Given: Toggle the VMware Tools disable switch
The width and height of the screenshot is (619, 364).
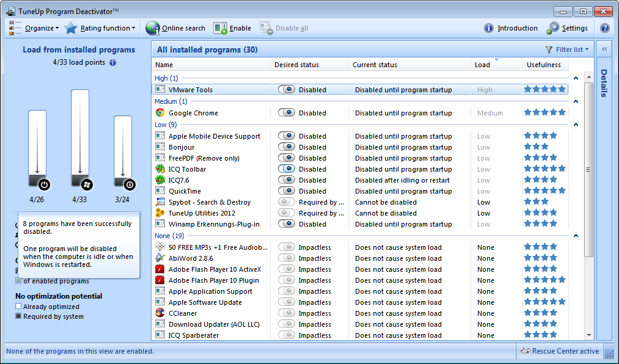Looking at the screenshot, I should point(286,89).
